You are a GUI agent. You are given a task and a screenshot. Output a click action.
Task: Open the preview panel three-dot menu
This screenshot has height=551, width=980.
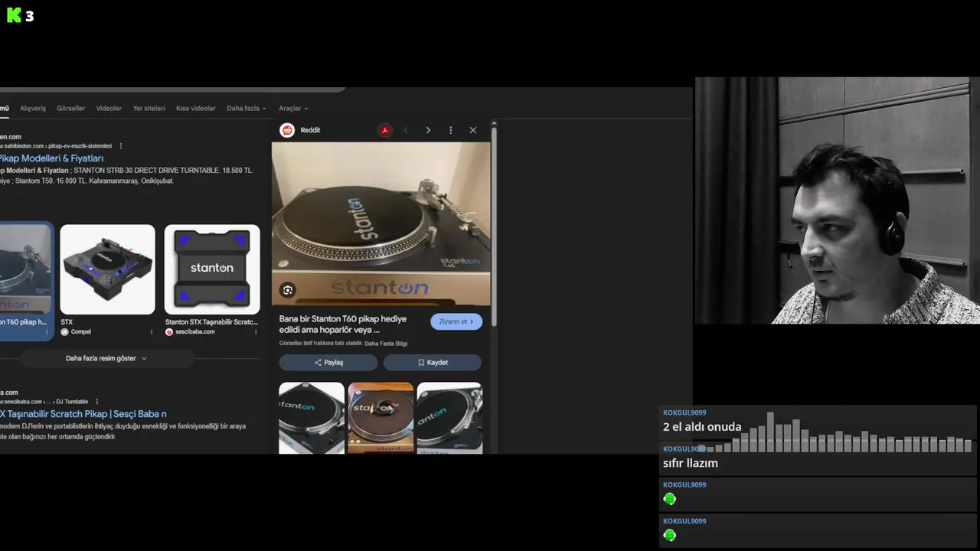[x=450, y=130]
